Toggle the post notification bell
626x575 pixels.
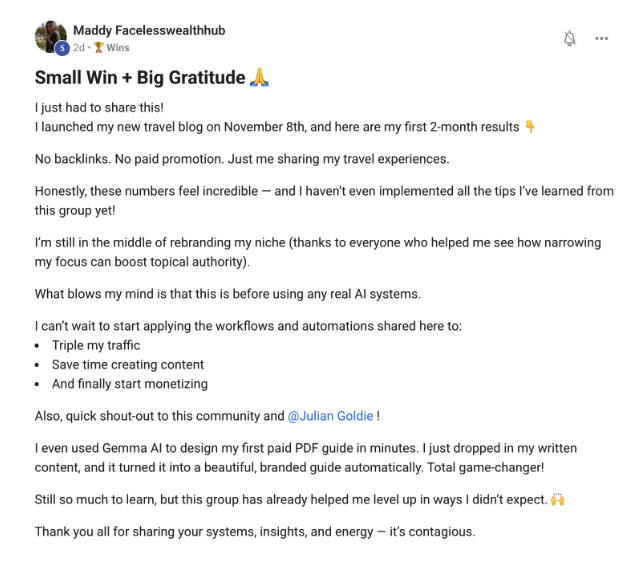[570, 39]
